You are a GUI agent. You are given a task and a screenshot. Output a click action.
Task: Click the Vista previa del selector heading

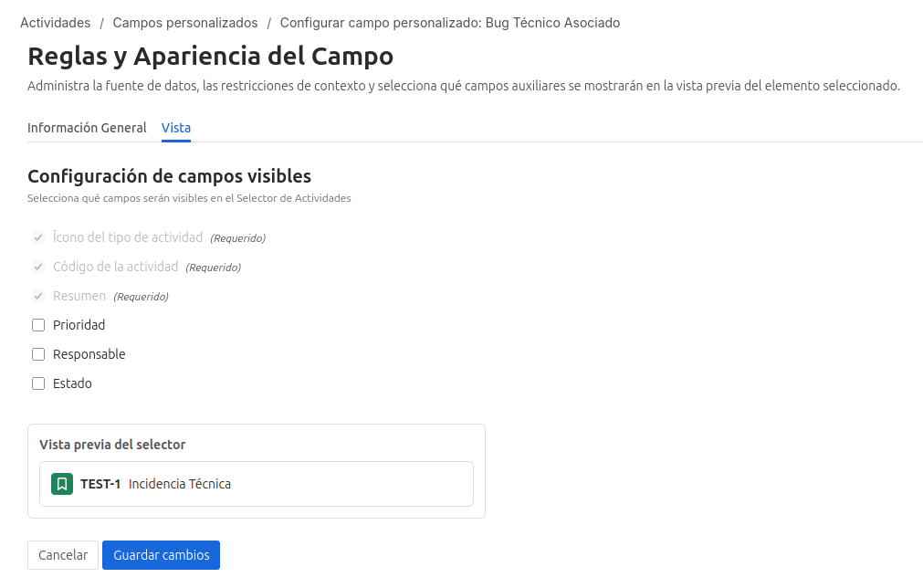(111, 445)
